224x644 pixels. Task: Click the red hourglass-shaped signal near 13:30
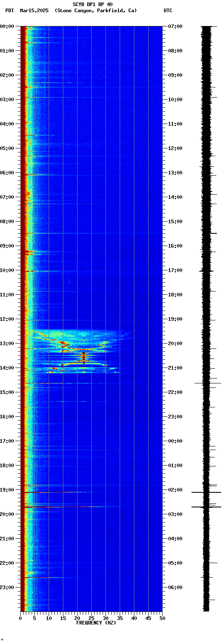click(x=84, y=357)
